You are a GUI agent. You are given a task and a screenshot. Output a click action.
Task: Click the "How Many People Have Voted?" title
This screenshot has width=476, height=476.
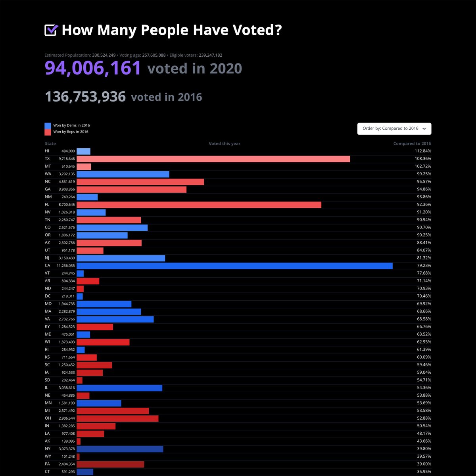[x=172, y=30]
